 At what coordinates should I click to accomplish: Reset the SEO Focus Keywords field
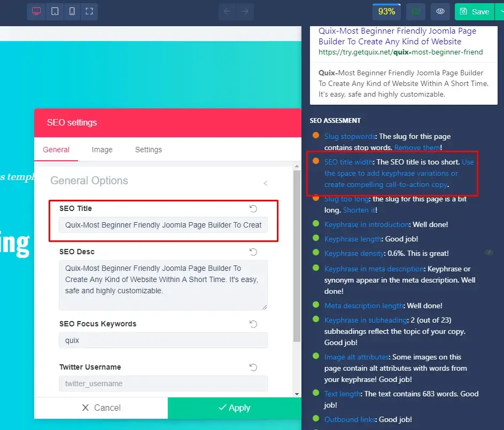[x=253, y=324]
